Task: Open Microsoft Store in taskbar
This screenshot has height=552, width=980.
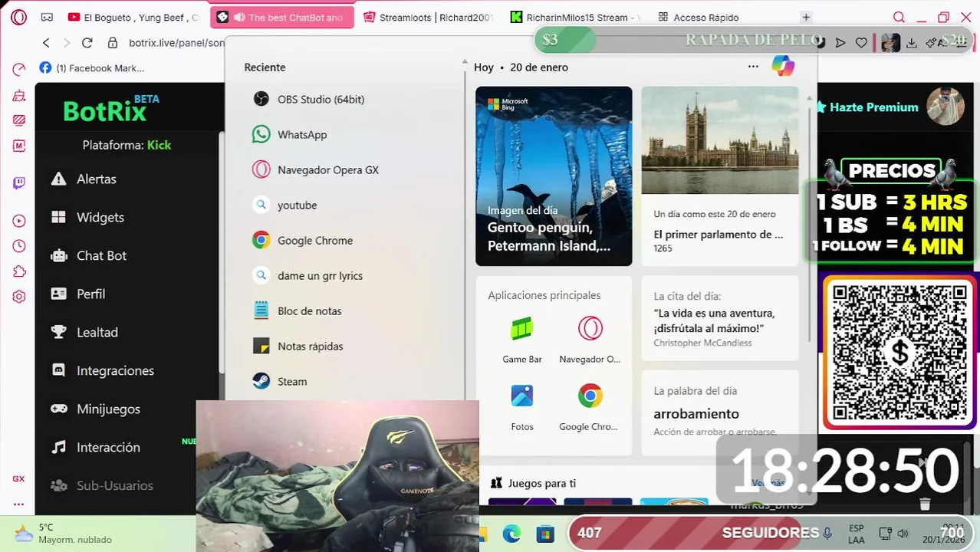Action: pyautogui.click(x=544, y=534)
